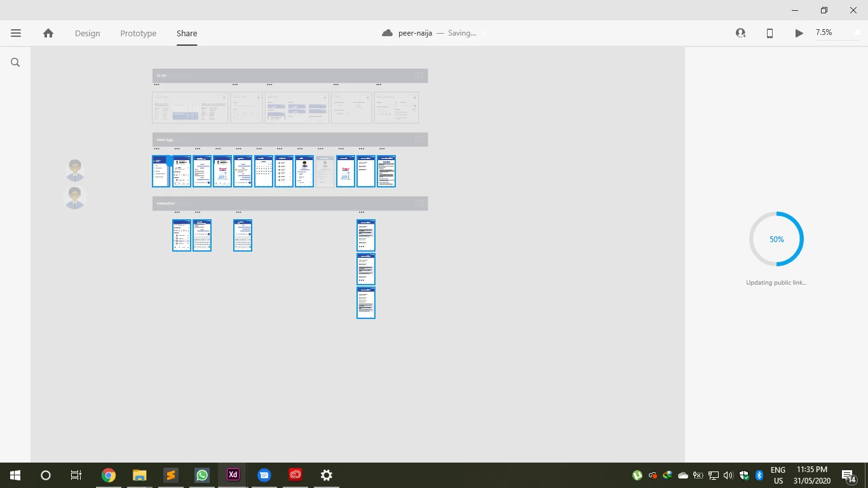Select the Share tab
Screen dimensions: 868x488
187,33
